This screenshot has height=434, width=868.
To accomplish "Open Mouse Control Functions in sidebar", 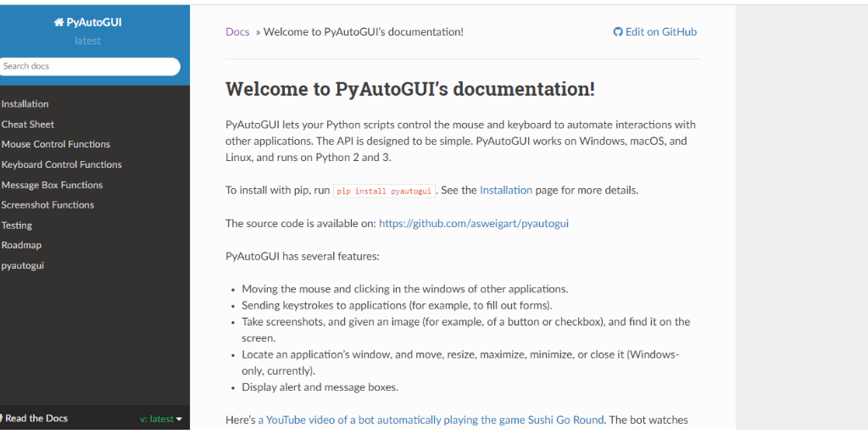I will click(56, 144).
